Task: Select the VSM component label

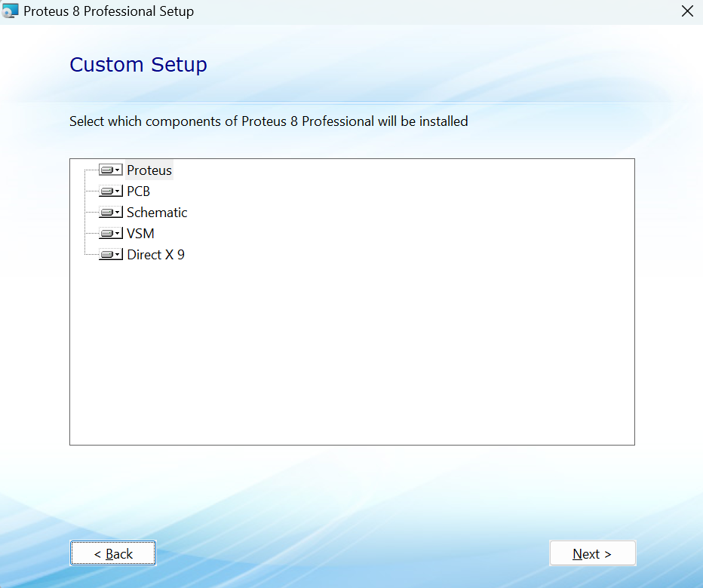Action: [140, 234]
